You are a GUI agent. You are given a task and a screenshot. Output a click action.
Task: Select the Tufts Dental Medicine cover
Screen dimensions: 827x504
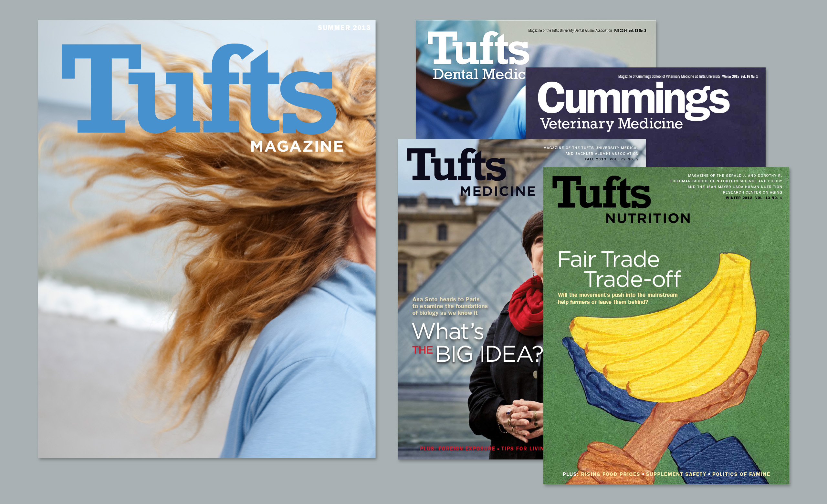[470, 107]
